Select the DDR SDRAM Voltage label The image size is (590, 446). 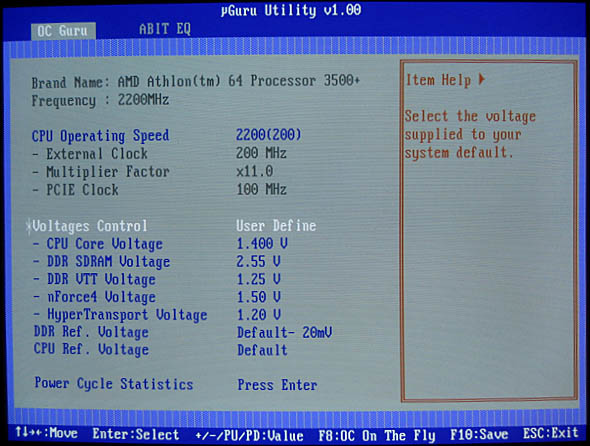coord(108,262)
